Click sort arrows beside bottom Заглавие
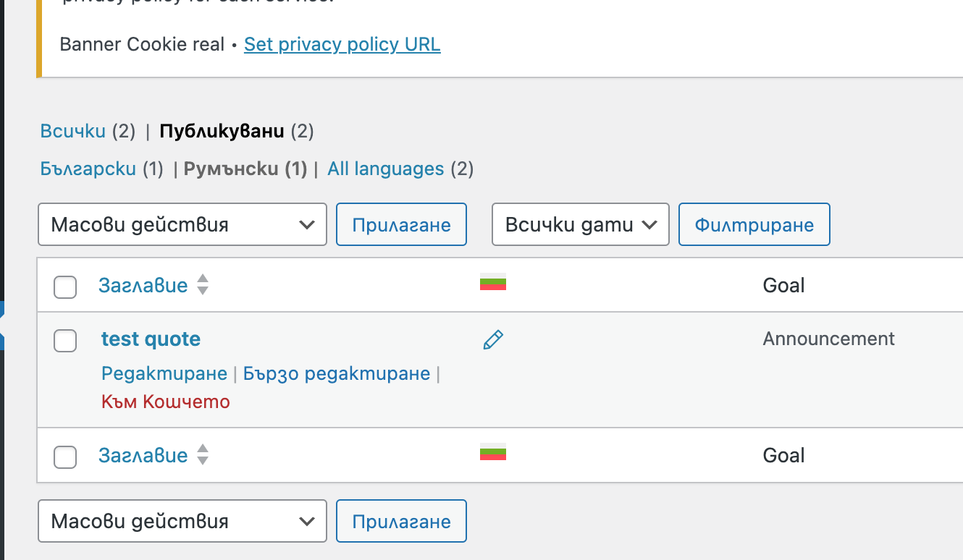Image resolution: width=963 pixels, height=560 pixels. click(x=203, y=454)
